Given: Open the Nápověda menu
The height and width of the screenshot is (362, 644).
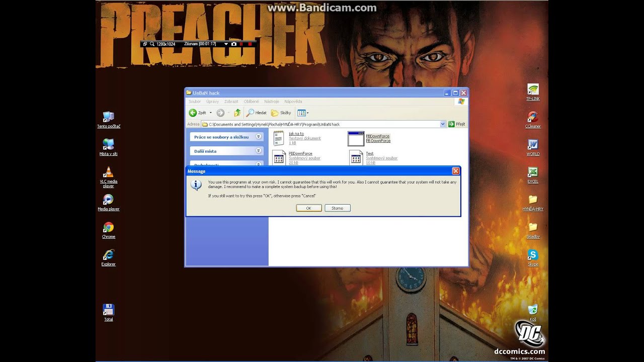Looking at the screenshot, I should point(293,102).
